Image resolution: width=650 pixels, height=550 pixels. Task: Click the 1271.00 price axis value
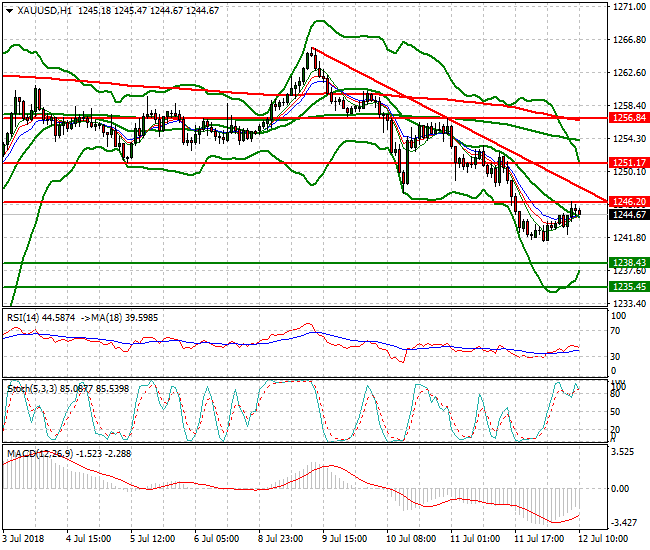(x=626, y=7)
